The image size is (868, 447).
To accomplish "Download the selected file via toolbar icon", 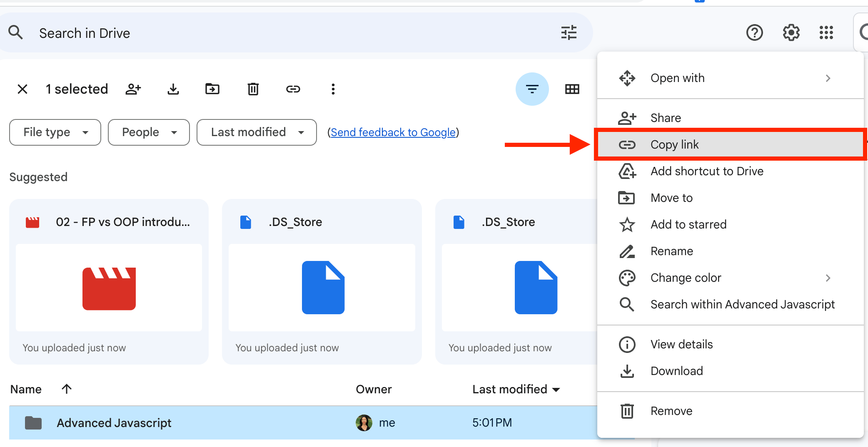I will (x=173, y=89).
